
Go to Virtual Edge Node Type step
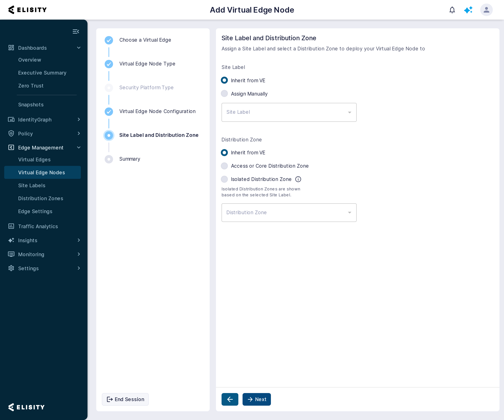point(147,64)
